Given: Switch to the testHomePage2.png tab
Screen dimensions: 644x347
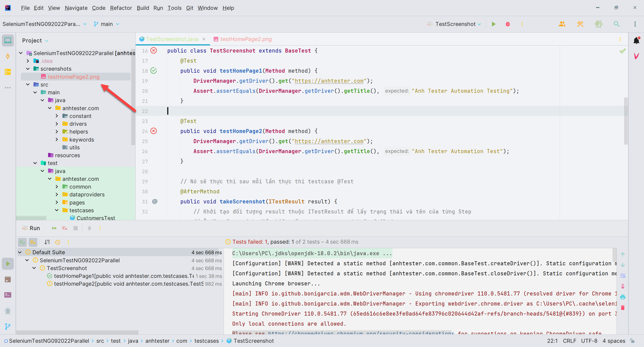Looking at the screenshot, I should pos(246,39).
